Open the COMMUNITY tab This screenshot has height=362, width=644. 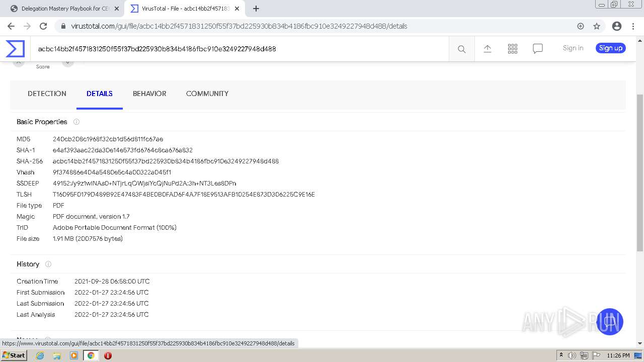[207, 94]
